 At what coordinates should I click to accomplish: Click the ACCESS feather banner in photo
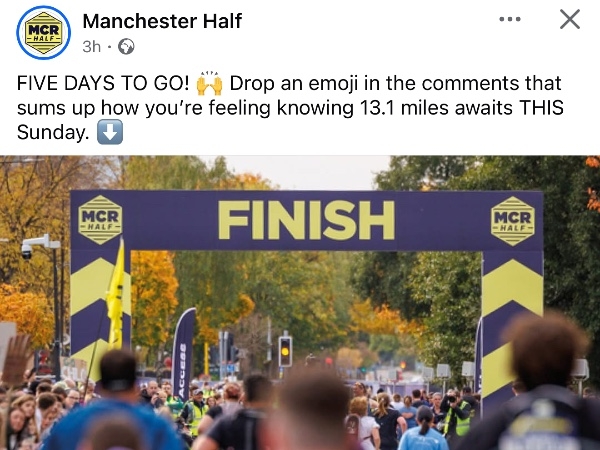tap(183, 355)
